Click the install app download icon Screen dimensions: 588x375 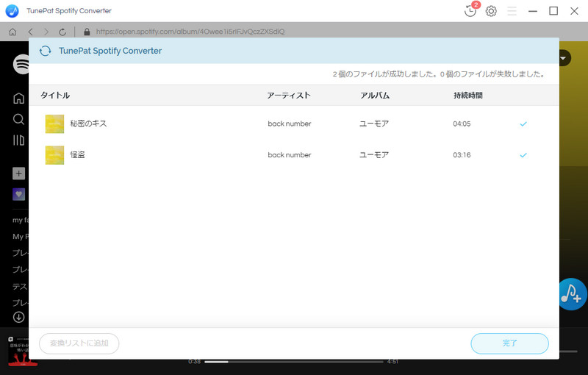coord(19,317)
